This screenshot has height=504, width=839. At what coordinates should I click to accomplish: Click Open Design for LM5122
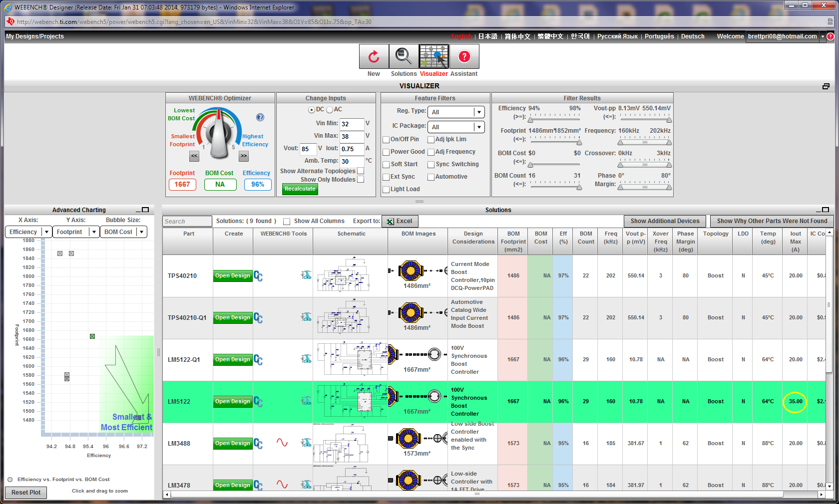click(x=232, y=402)
